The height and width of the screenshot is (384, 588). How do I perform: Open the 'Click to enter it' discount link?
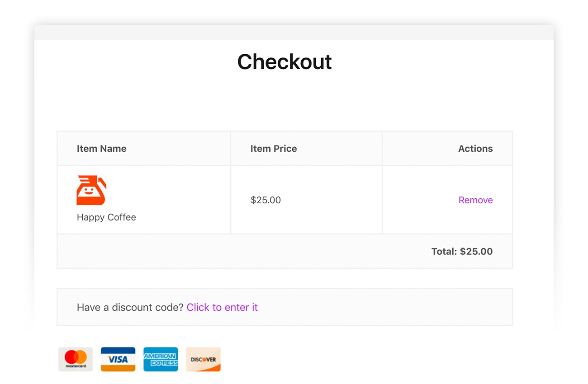[x=222, y=307]
